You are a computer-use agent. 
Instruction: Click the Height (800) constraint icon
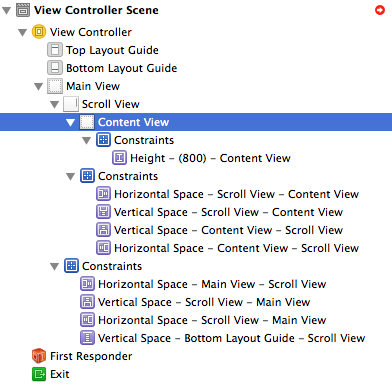tap(119, 158)
